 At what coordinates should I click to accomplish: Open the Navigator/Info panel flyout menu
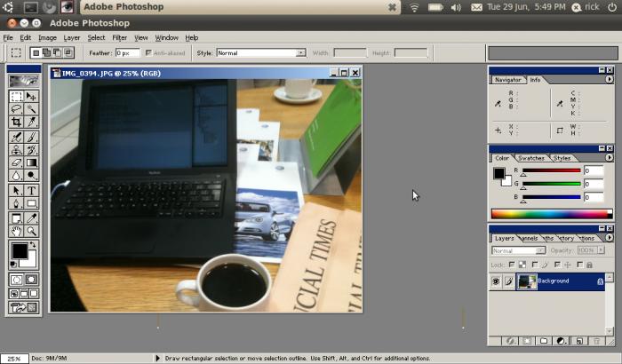pos(610,79)
